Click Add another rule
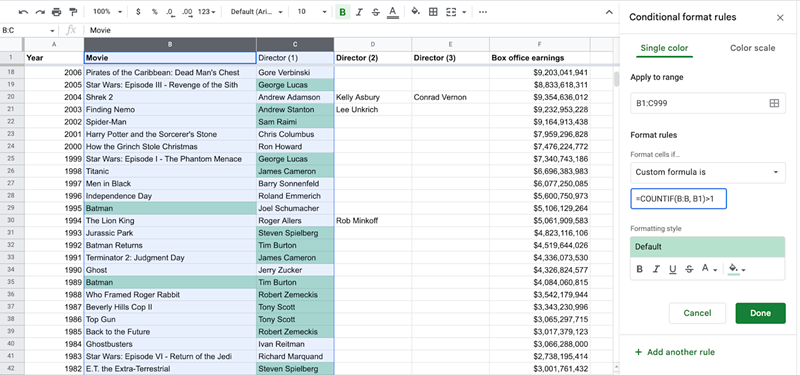800x375 pixels. click(674, 352)
